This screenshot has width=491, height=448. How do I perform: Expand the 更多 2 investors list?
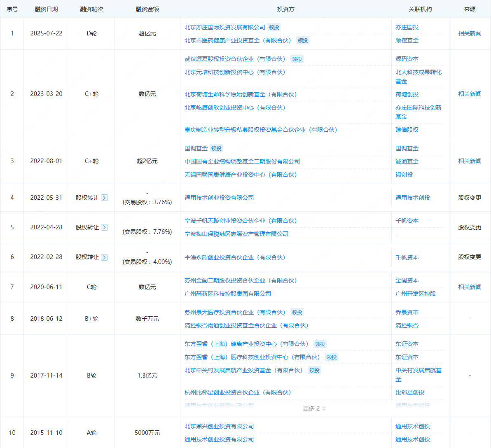click(x=314, y=408)
